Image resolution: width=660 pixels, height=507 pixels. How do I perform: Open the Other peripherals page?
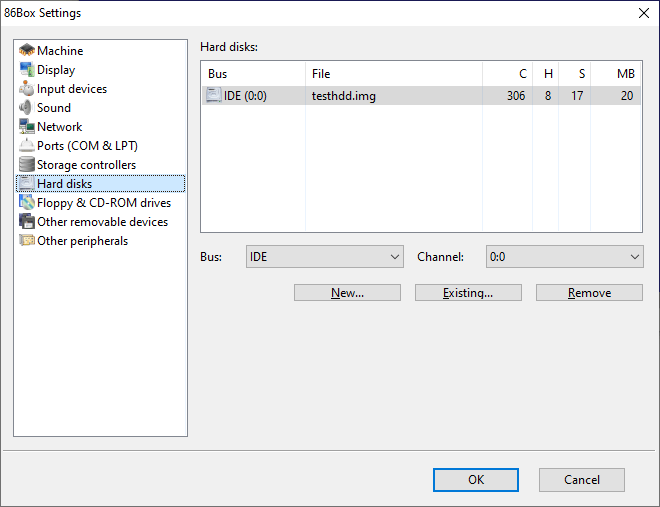pos(82,241)
